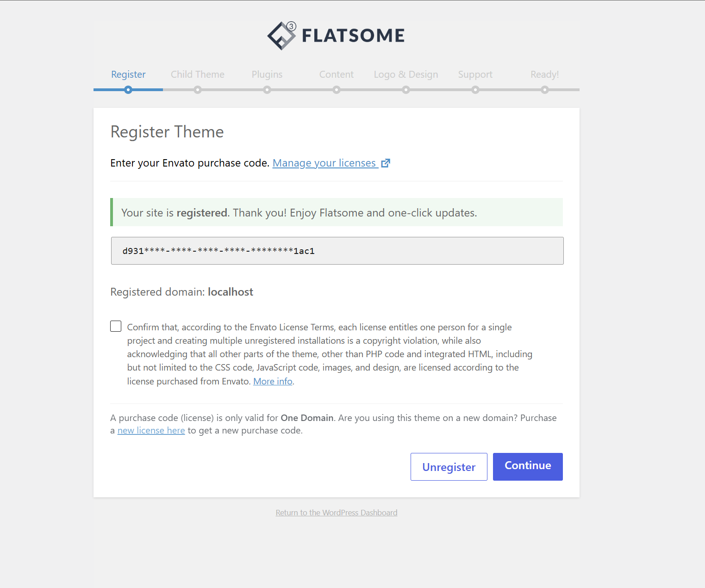Open the More info link
This screenshot has width=705, height=588.
(x=273, y=381)
